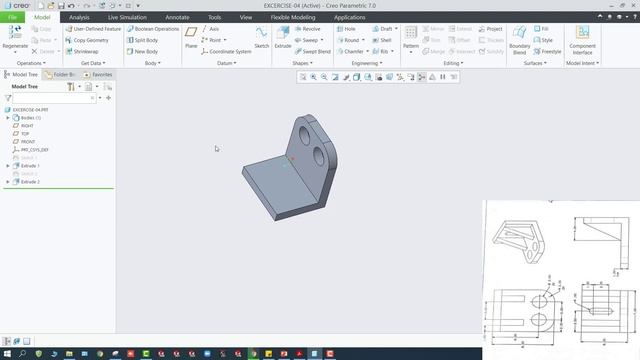Image resolution: width=640 pixels, height=360 pixels.
Task: Launch the Freestyle tool
Action: point(547,51)
